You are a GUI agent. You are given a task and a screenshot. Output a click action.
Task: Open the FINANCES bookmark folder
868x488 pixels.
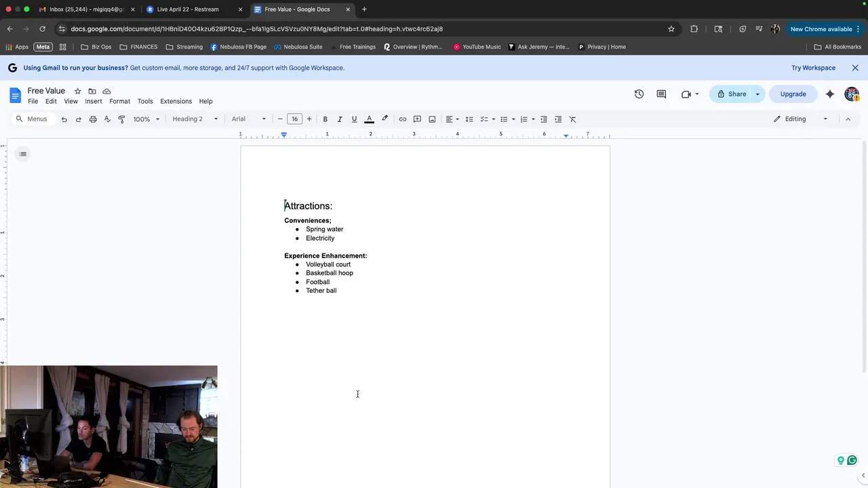138,47
